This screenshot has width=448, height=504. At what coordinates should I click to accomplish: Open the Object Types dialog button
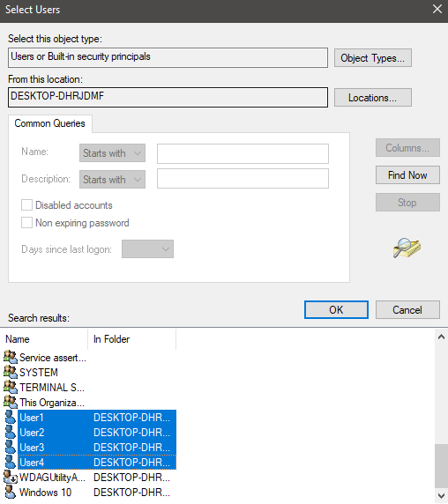tap(373, 58)
